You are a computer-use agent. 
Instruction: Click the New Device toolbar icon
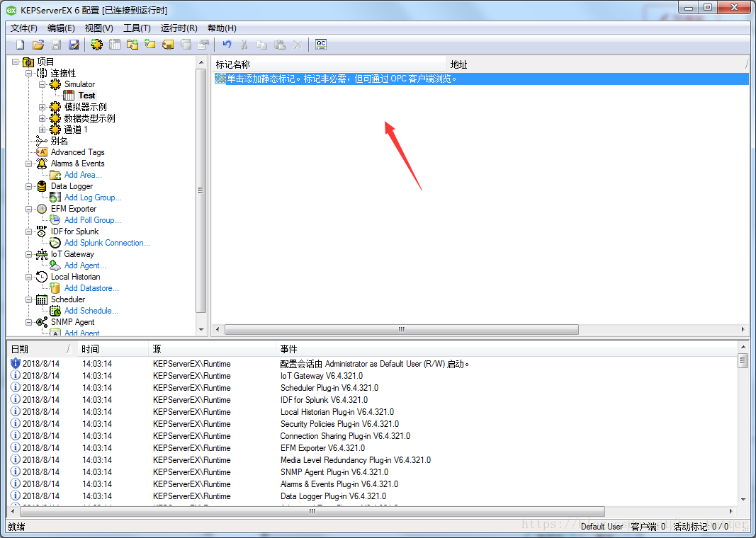point(115,45)
